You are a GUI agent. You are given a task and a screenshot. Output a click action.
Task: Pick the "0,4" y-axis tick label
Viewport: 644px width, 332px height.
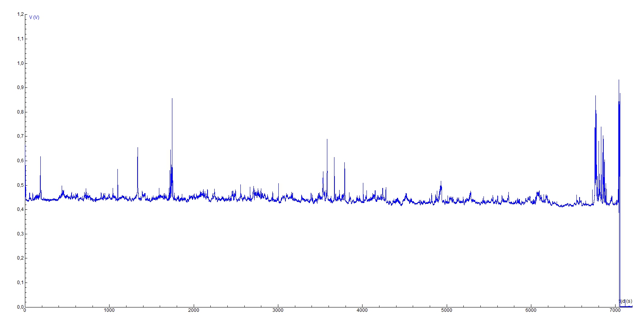21,209
